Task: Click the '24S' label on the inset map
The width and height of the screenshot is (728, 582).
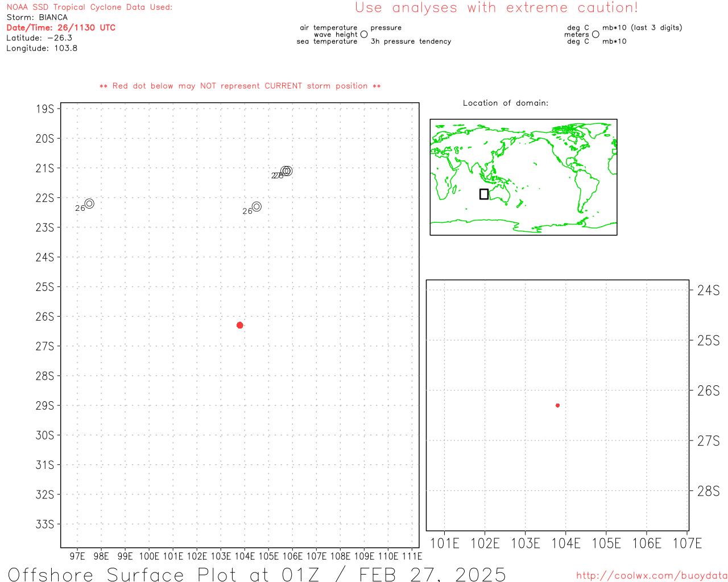Action: pyautogui.click(x=709, y=290)
